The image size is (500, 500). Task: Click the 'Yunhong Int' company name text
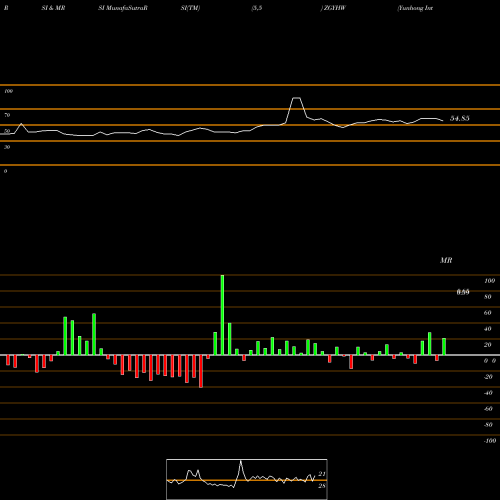click(x=415, y=8)
